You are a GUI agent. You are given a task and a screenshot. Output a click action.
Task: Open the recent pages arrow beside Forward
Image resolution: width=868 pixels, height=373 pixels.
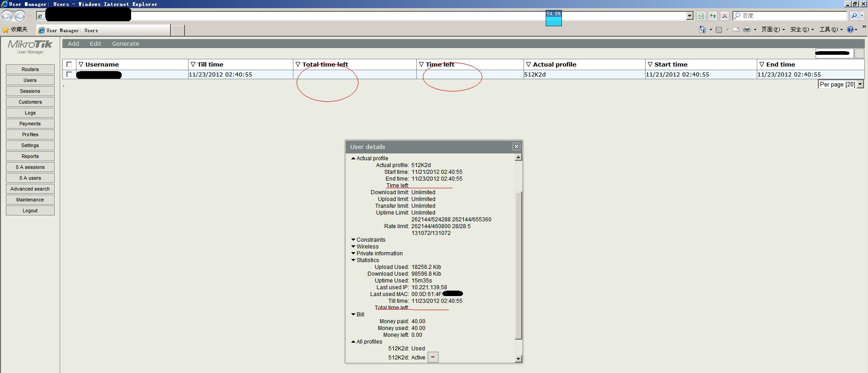pos(30,16)
